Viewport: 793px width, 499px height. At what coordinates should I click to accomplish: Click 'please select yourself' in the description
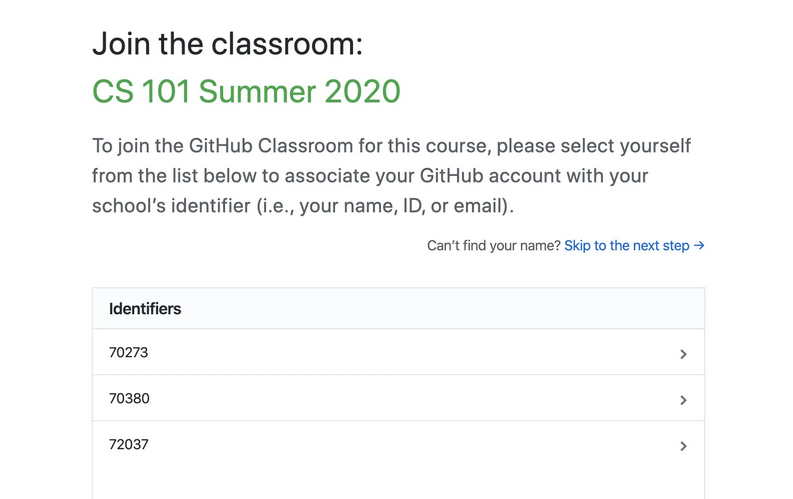[593, 146]
